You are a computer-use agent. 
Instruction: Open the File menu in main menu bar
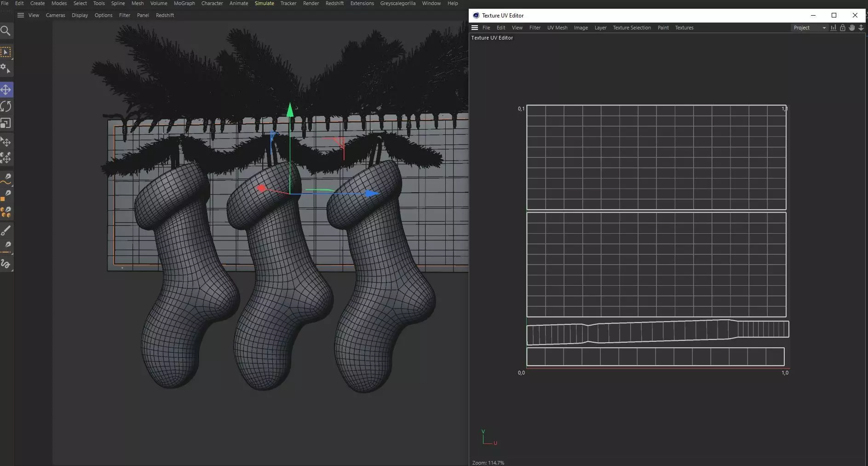click(x=5, y=3)
